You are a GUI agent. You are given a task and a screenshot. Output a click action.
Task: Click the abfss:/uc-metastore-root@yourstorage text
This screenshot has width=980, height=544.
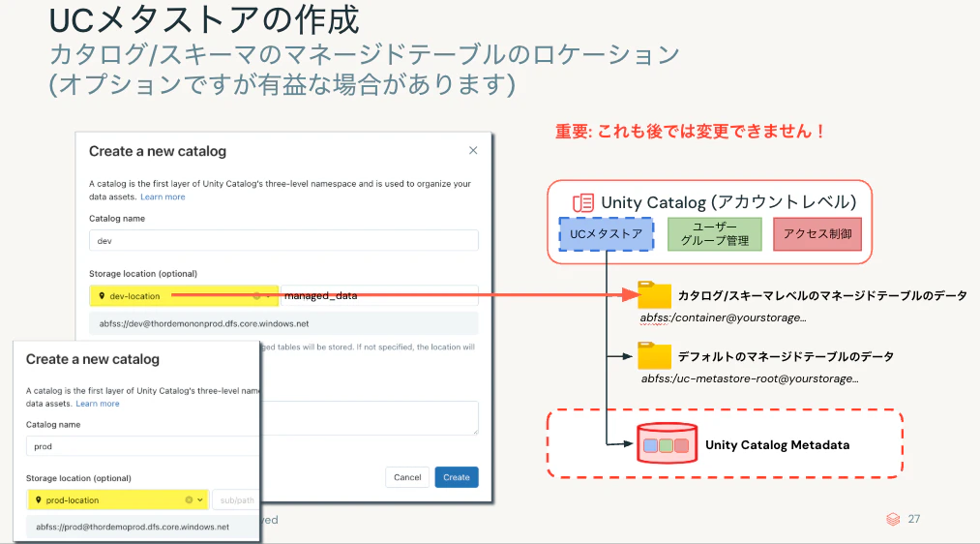(750, 378)
